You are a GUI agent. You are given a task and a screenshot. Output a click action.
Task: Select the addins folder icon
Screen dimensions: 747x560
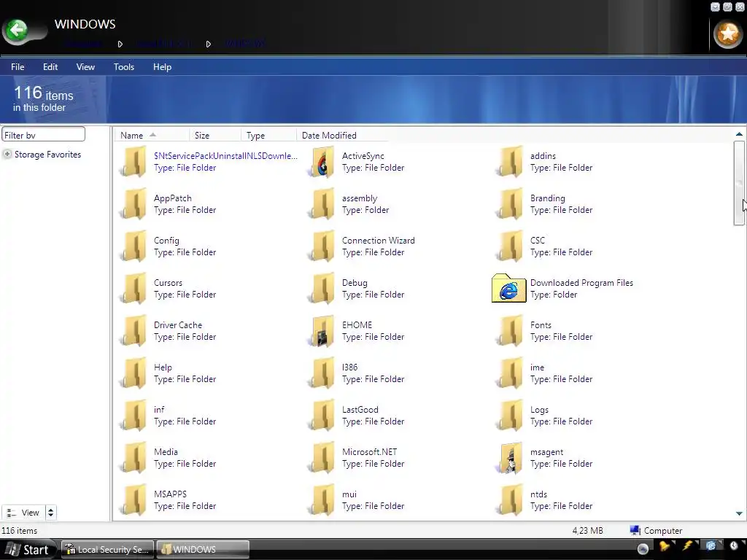coord(511,162)
